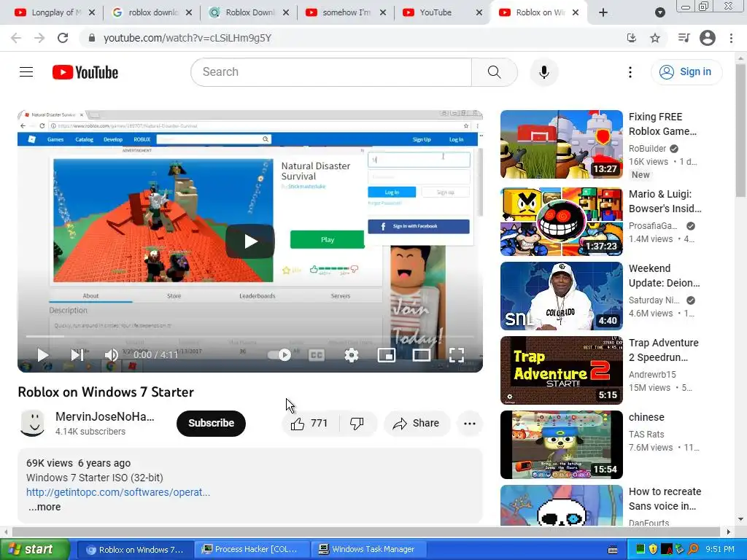
Task: Click the sidebar scroll down arrow
Action: [740, 519]
